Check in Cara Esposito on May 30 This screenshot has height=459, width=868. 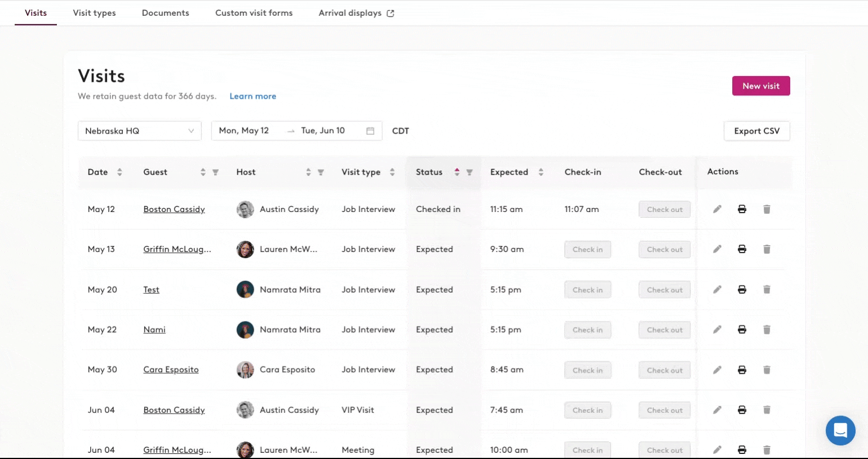point(588,370)
